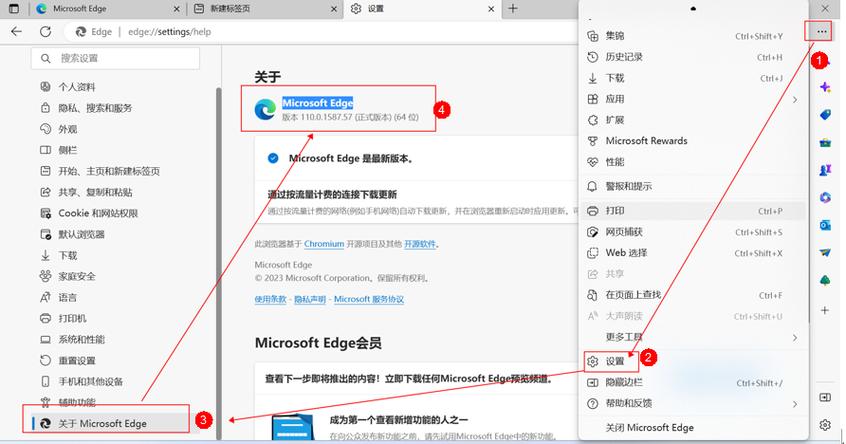Open sidebar settings gear at bottom right
Image resolution: width=846 pixels, height=444 pixels.
point(825,425)
